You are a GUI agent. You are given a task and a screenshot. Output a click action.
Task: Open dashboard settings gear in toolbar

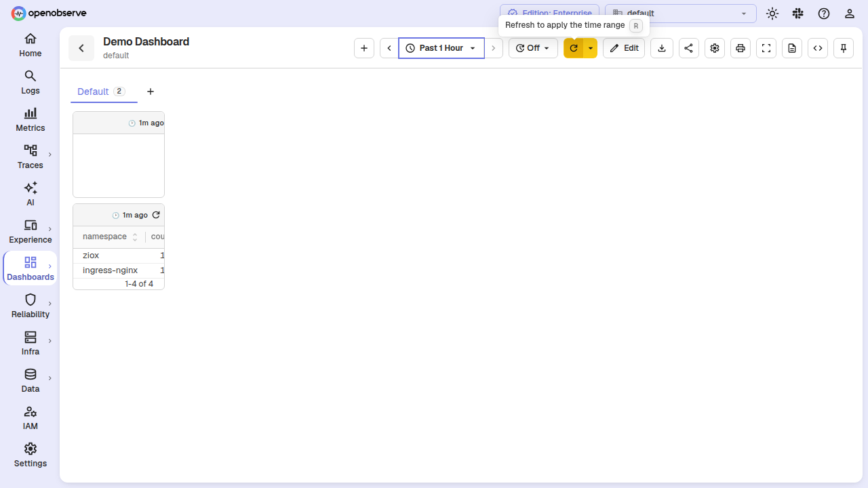click(x=714, y=48)
